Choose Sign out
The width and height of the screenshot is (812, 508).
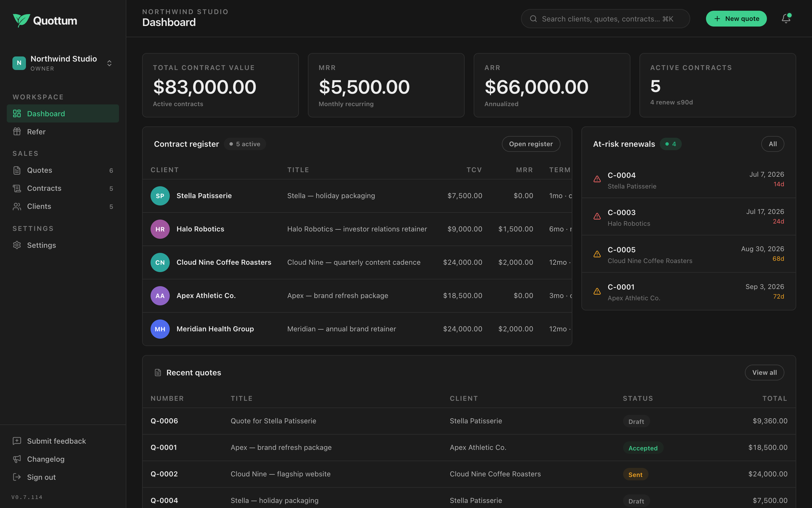63,477
